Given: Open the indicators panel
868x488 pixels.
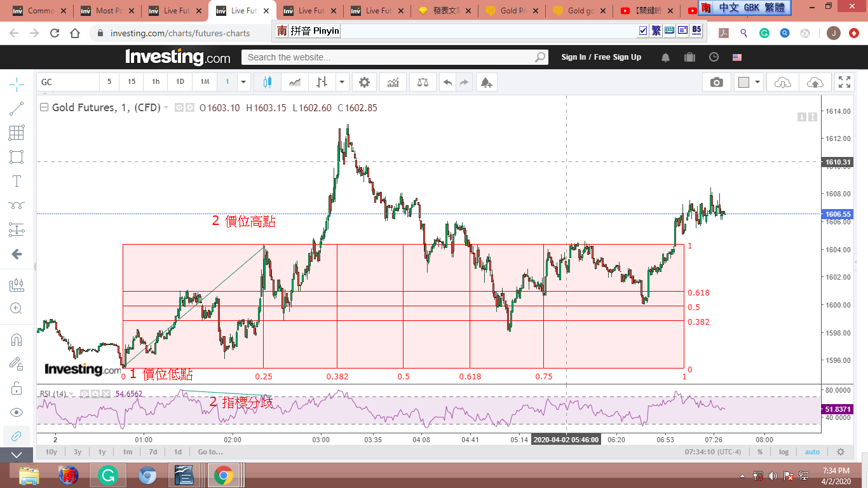Looking at the screenshot, I should click(x=393, y=82).
